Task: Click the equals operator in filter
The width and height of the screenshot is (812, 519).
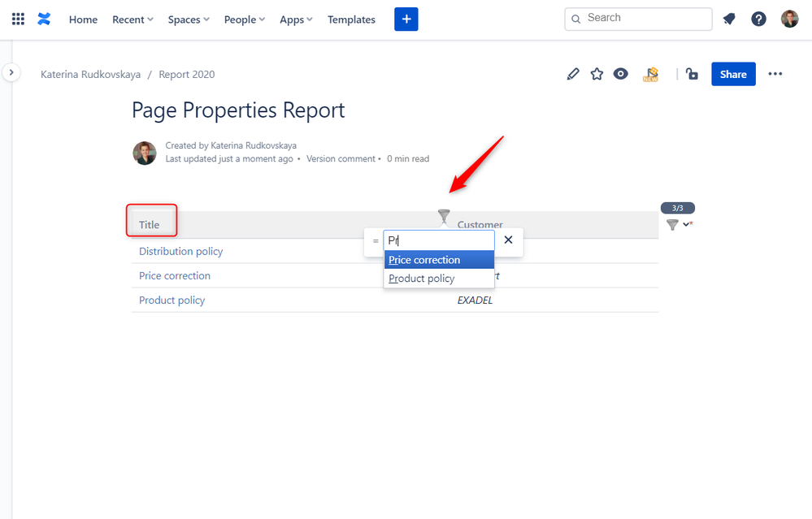Action: 376,240
